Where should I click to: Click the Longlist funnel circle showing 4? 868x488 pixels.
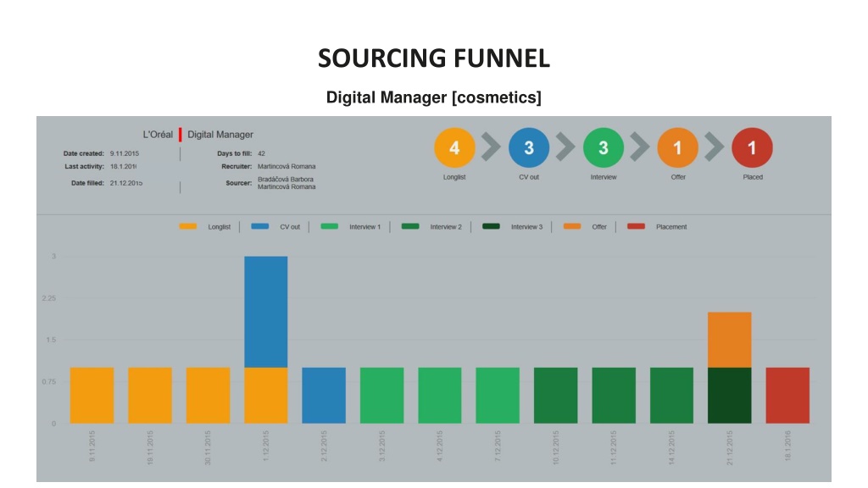point(454,147)
